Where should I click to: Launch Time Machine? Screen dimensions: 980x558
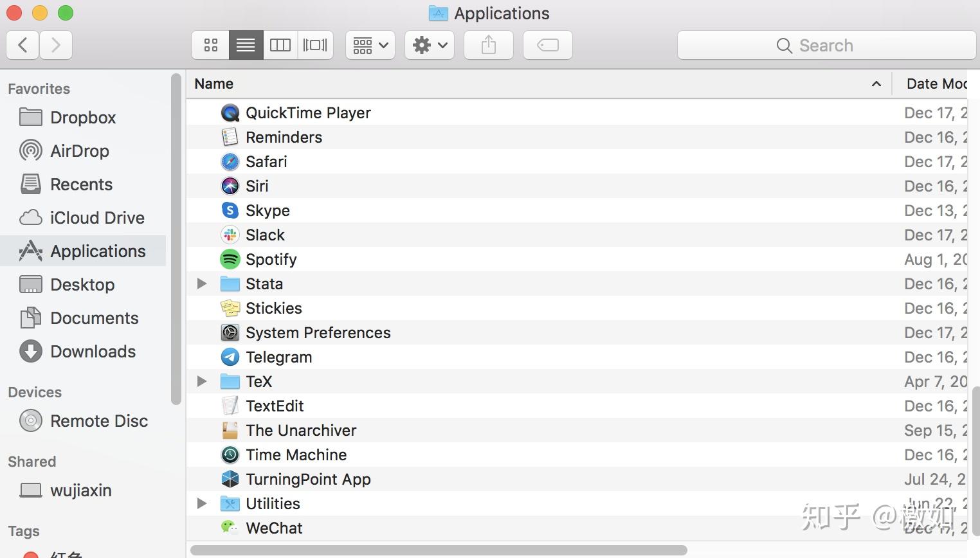click(296, 455)
